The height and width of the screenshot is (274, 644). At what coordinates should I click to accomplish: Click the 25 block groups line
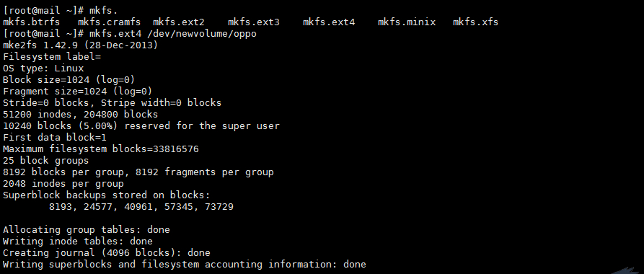coord(45,160)
